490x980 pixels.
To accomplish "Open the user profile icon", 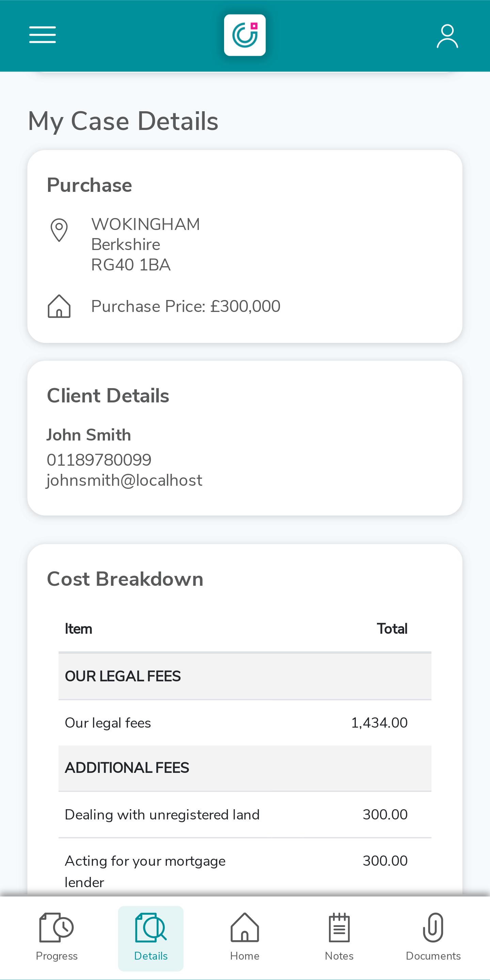I will pyautogui.click(x=447, y=36).
